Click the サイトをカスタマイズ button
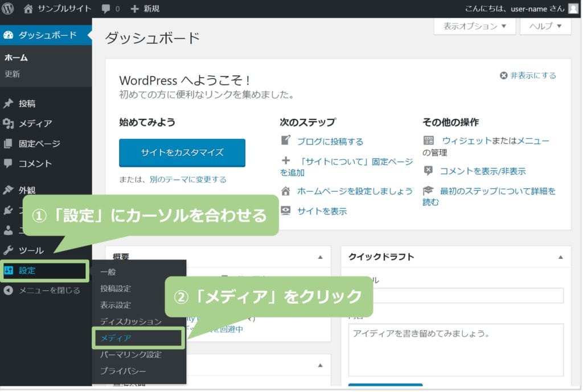Screen dimensions: 583x392 click(182, 152)
